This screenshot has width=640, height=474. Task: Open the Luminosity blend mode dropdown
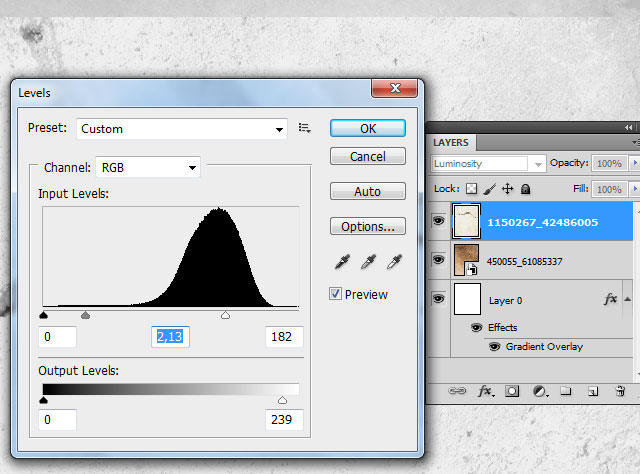(489, 164)
